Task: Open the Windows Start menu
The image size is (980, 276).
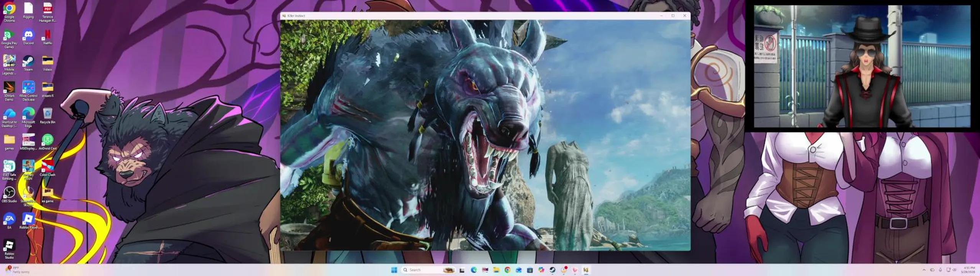Action: pos(394,270)
